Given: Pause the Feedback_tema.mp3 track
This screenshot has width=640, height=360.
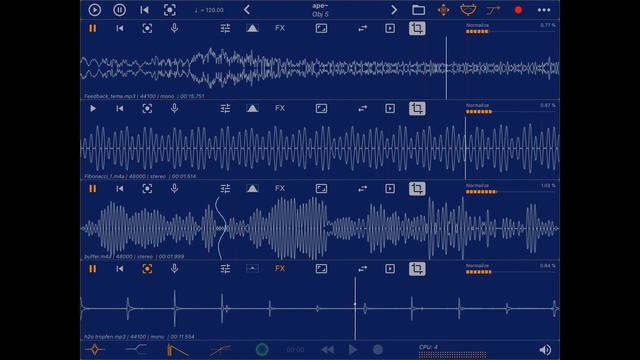Looking at the screenshot, I should click(93, 28).
